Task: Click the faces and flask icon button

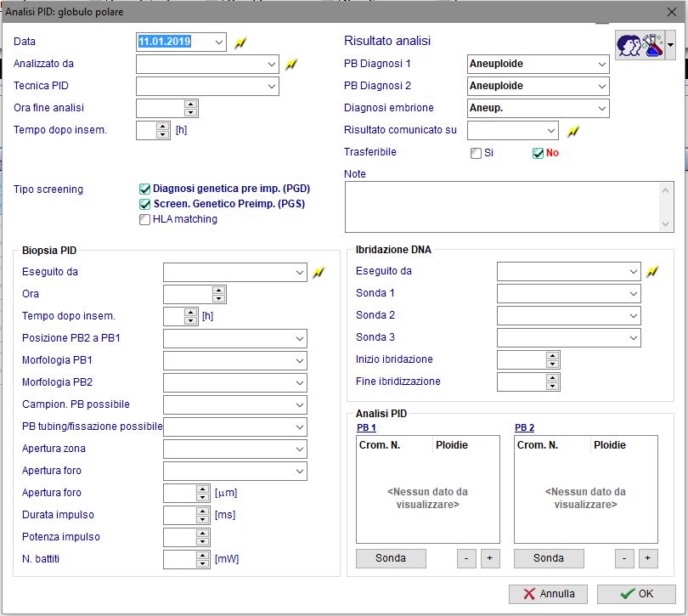Action: pyautogui.click(x=640, y=45)
